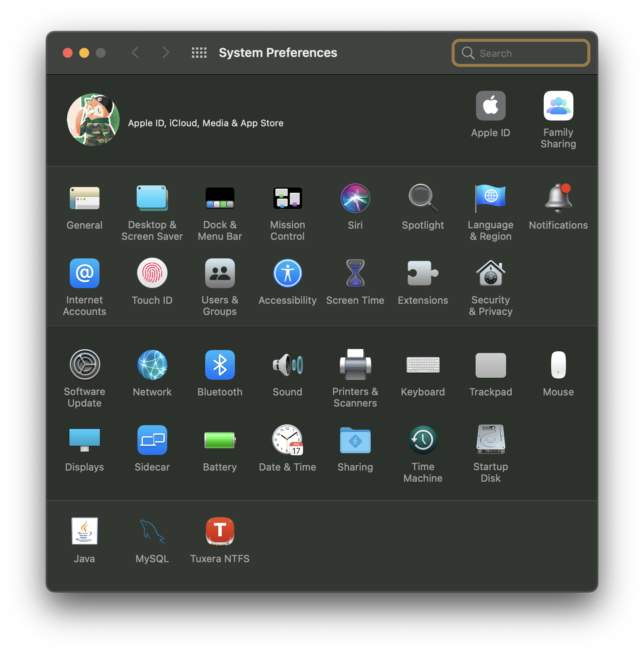Go forward with the right chevron
644x653 pixels.
coord(166,52)
